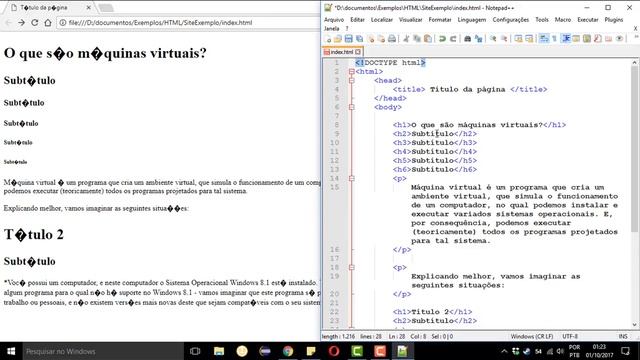
Task: Collapse the paragraph fold on line 14
Action: (x=352, y=178)
